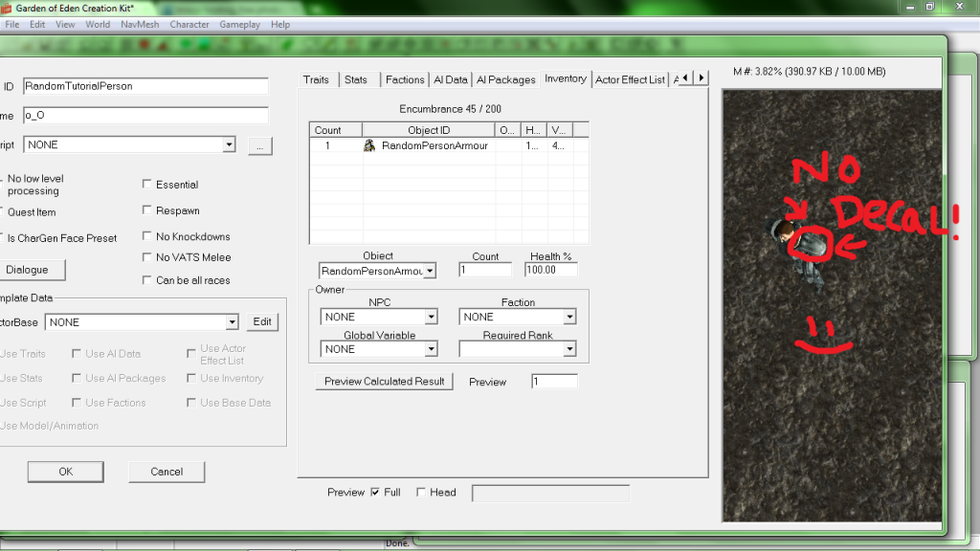This screenshot has height=551, width=980.
Task: Click the Name field containing o_O
Action: pos(145,115)
